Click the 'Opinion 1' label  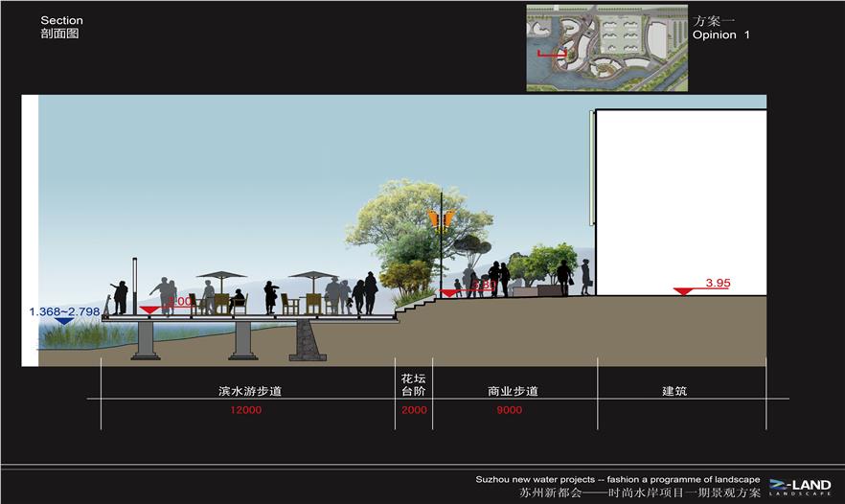[x=721, y=34]
